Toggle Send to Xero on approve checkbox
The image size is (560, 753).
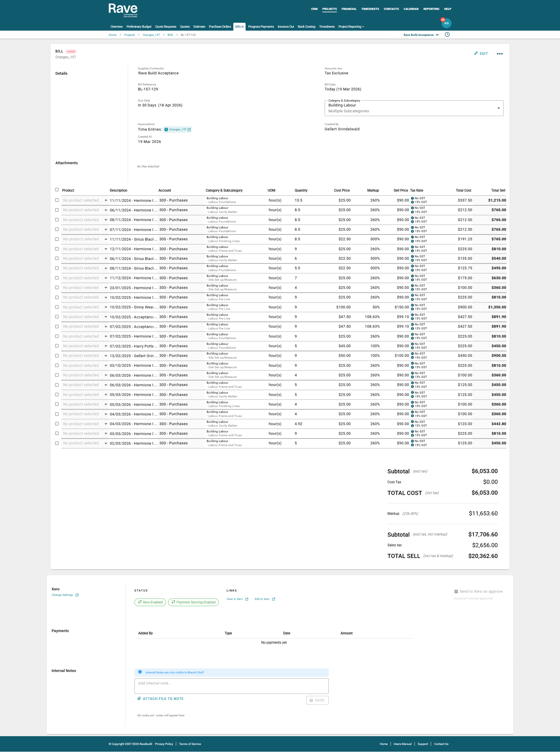456,591
